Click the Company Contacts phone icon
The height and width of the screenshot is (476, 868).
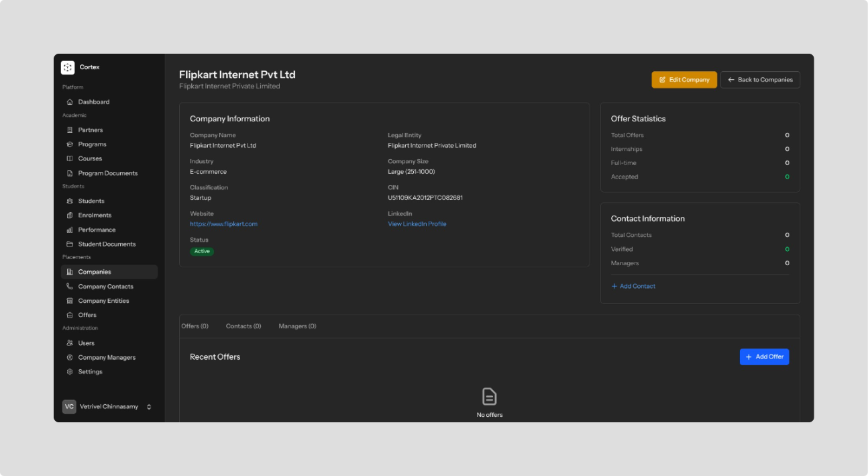[x=70, y=287]
